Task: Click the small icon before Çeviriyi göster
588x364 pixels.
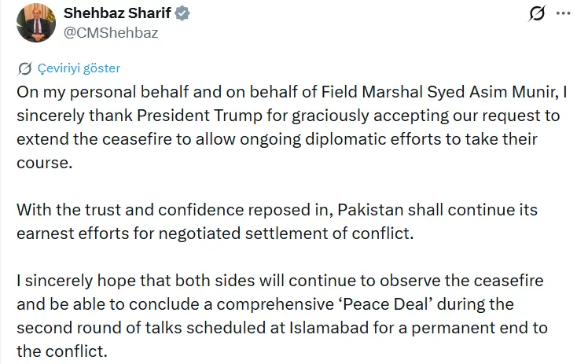Action: [x=25, y=68]
